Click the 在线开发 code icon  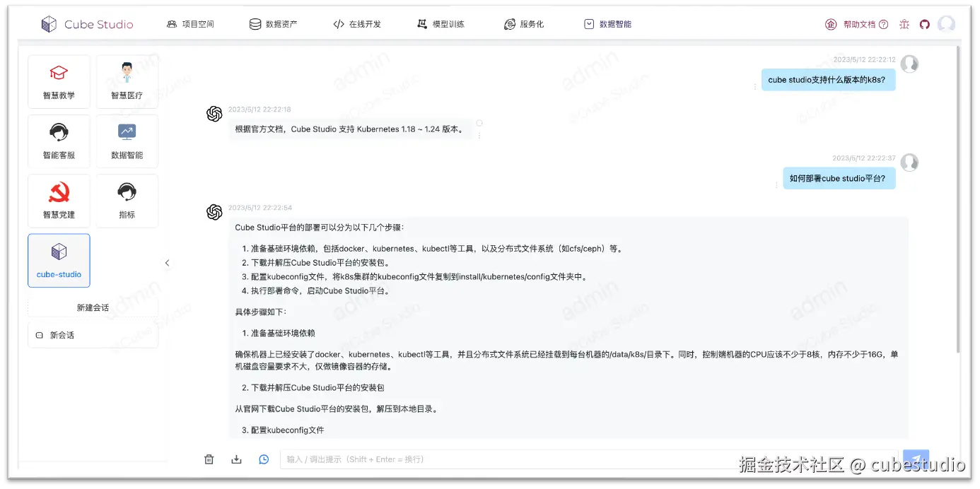point(339,24)
